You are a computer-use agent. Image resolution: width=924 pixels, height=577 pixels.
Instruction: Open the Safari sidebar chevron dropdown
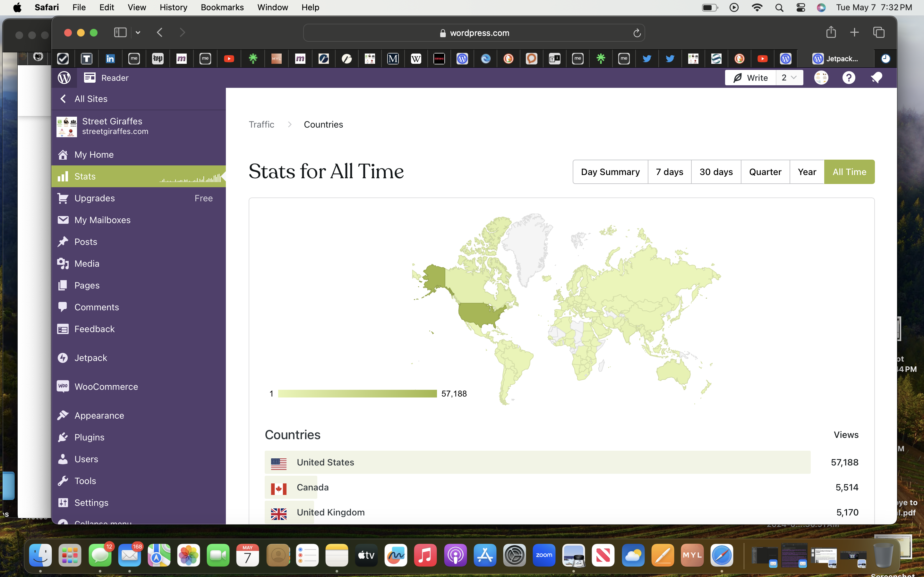pos(138,33)
